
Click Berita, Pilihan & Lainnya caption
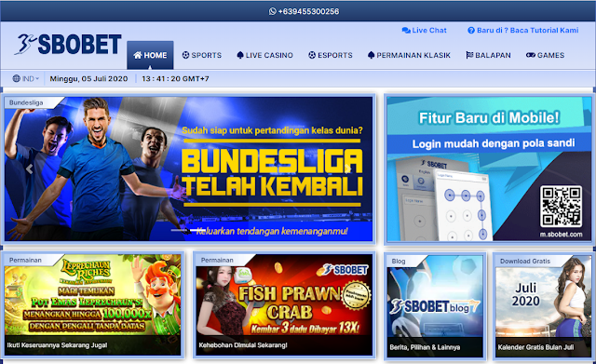425,347
